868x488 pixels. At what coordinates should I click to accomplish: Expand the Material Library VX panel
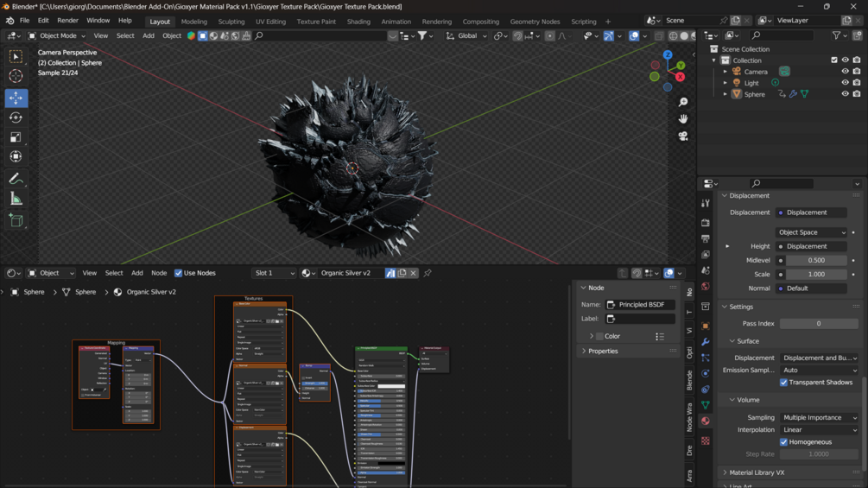757,472
